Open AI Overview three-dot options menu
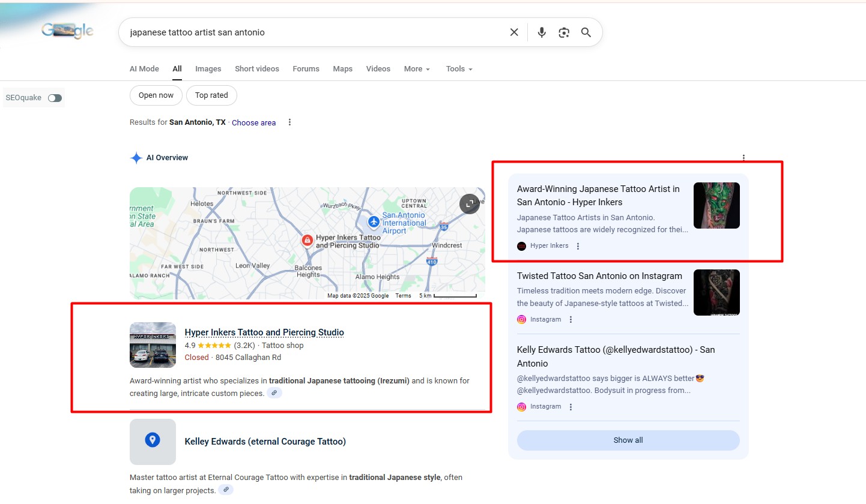Screen dimensions: 866x504 pos(743,158)
